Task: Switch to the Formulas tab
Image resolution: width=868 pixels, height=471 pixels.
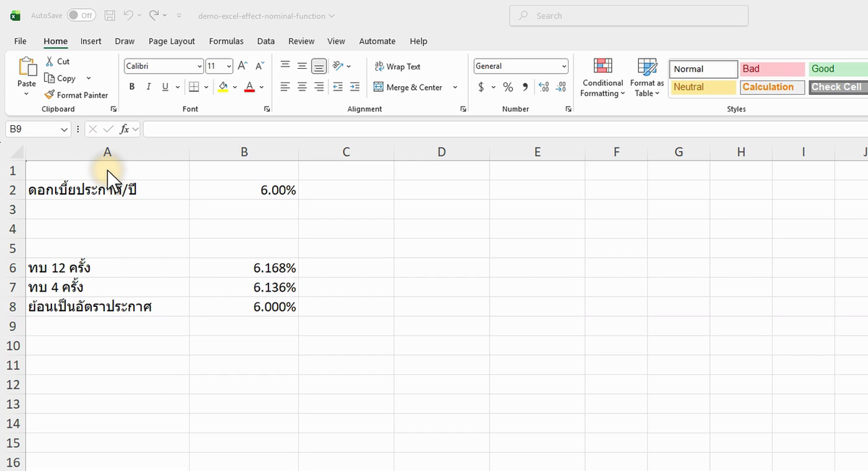Action: pyautogui.click(x=226, y=41)
